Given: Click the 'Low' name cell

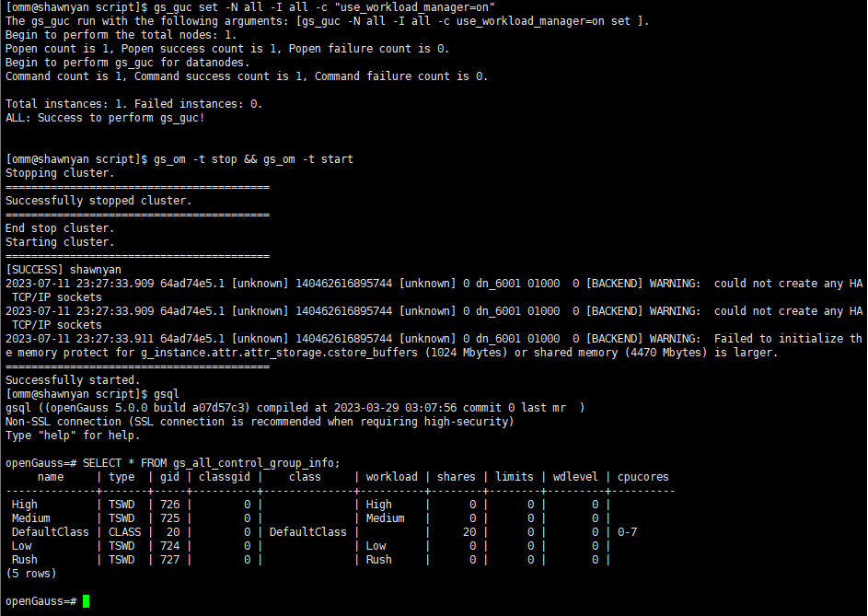Looking at the screenshot, I should 21,546.
